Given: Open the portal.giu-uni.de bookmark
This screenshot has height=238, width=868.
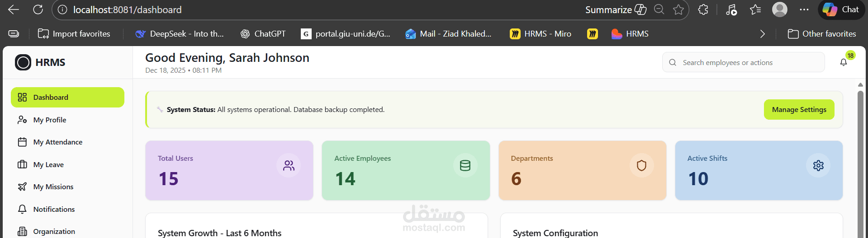Looking at the screenshot, I should (x=346, y=34).
